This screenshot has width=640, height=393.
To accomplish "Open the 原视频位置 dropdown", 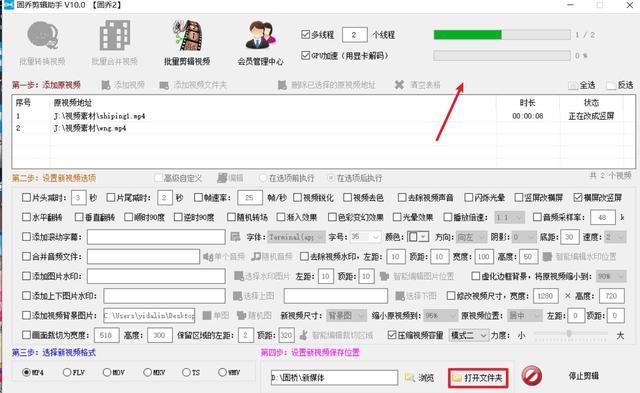I will point(524,315).
